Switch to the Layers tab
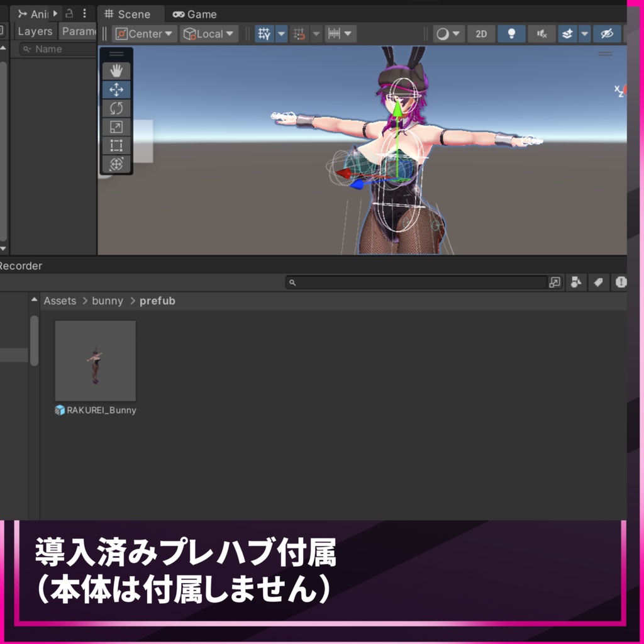644x644 pixels. (x=35, y=31)
